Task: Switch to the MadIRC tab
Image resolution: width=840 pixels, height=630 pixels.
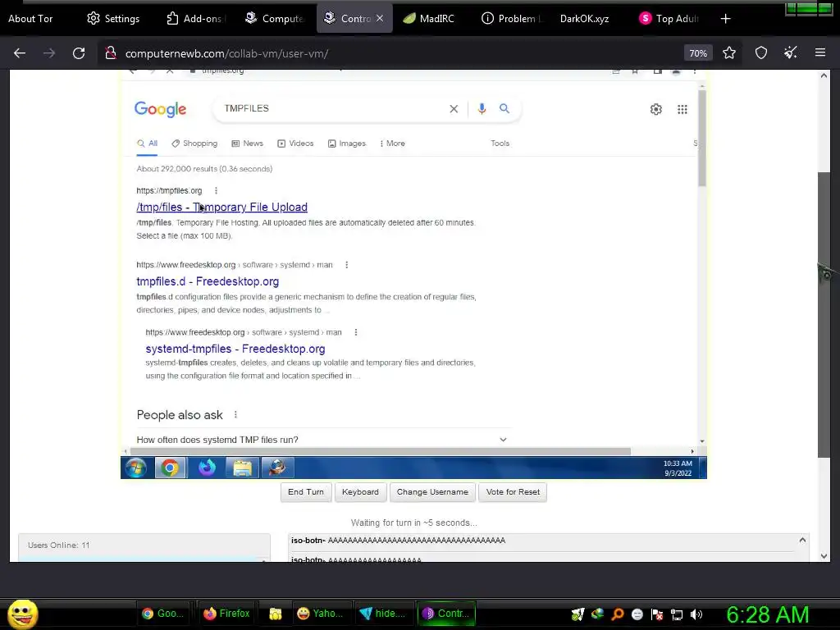Action: (428, 19)
